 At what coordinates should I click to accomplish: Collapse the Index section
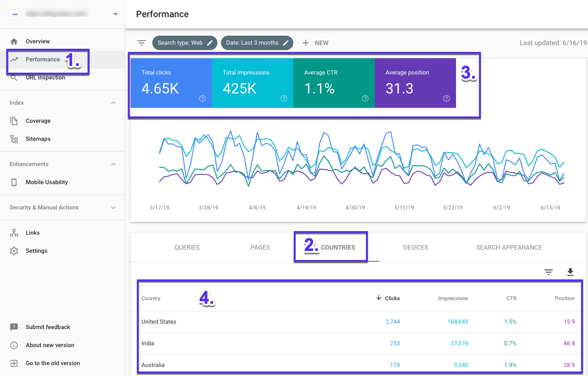coord(113,102)
